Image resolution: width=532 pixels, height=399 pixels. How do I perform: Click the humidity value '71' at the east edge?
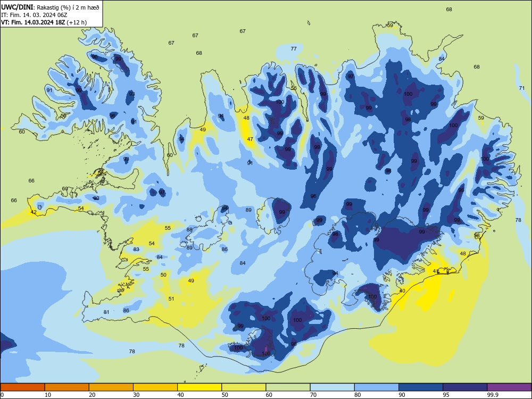point(522,88)
